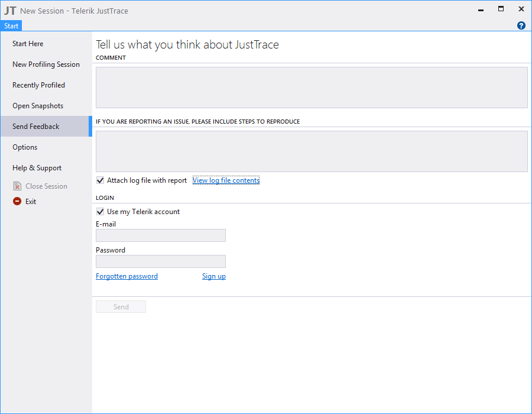Image resolution: width=532 pixels, height=414 pixels.
Task: Click the Forgotten password link
Action: tap(126, 276)
